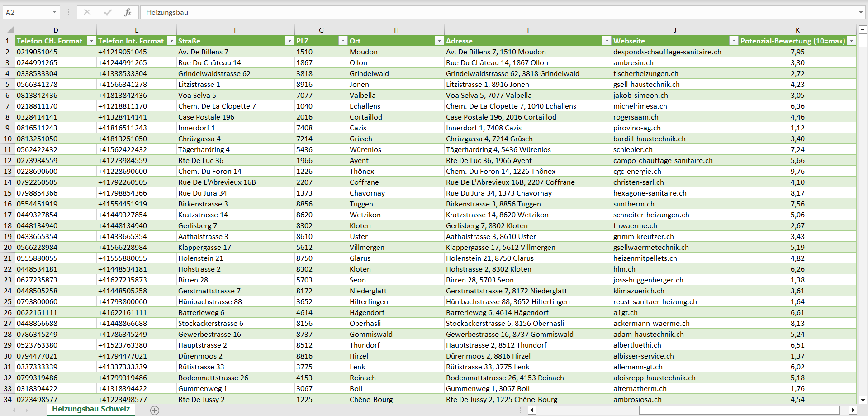Select PLZ cell 2016
The image size is (868, 416).
point(321,117)
